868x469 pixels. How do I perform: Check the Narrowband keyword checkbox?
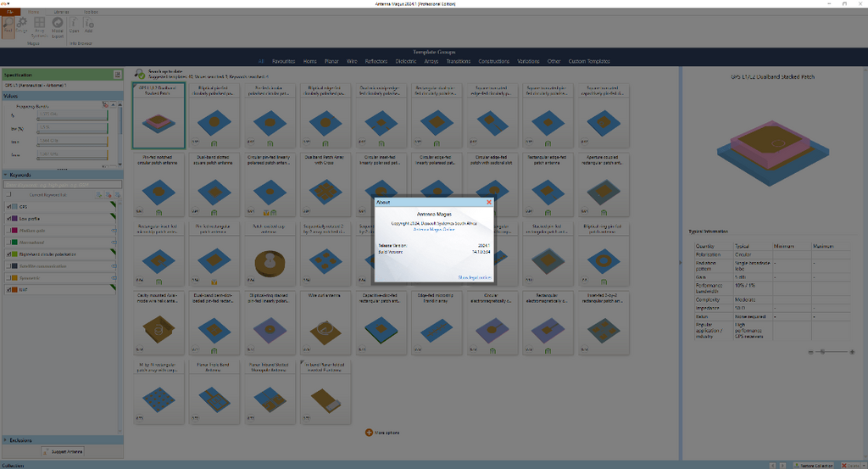tap(8, 243)
